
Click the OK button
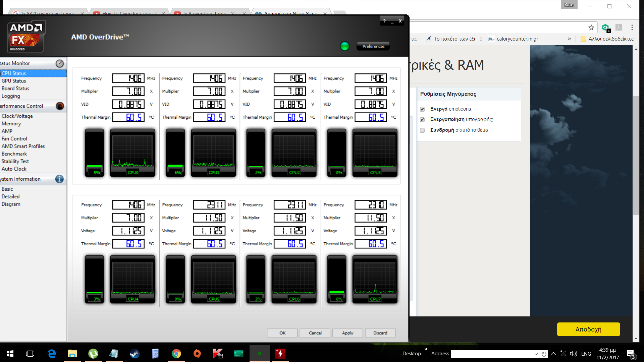pos(282,333)
